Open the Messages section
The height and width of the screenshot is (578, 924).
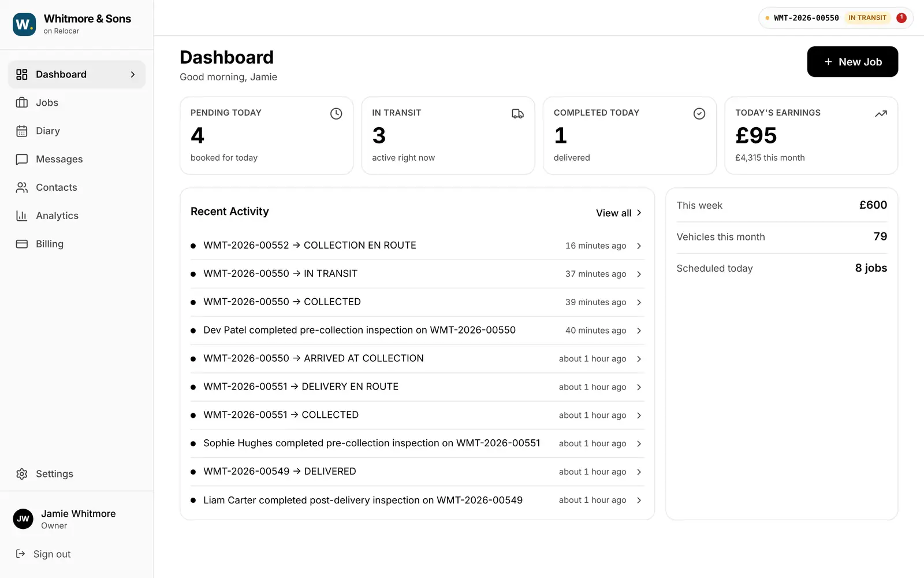(77, 160)
